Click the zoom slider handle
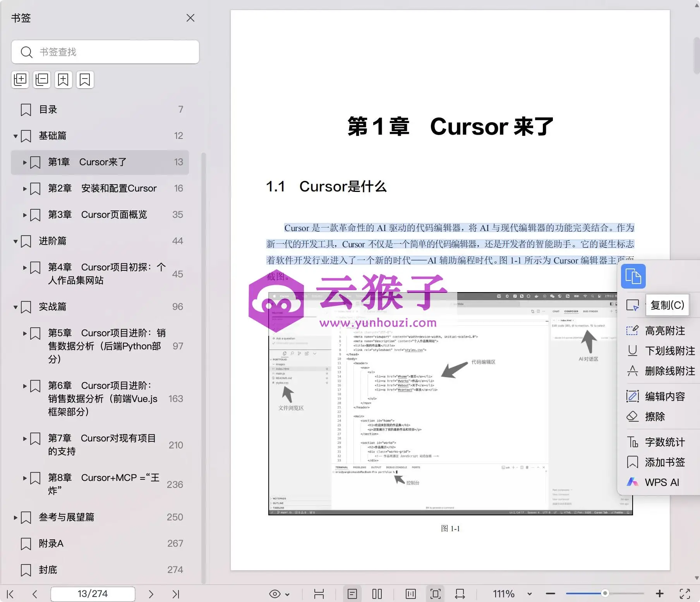Image resolution: width=700 pixels, height=602 pixels. (x=605, y=593)
